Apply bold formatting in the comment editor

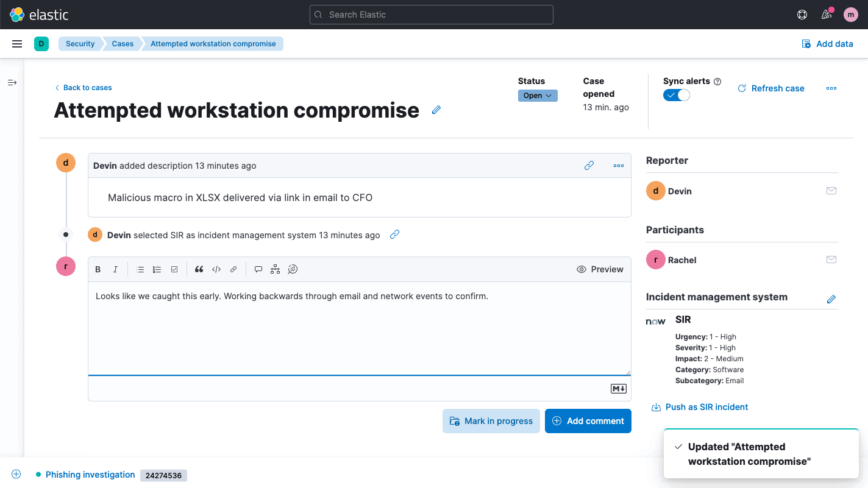[98, 269]
